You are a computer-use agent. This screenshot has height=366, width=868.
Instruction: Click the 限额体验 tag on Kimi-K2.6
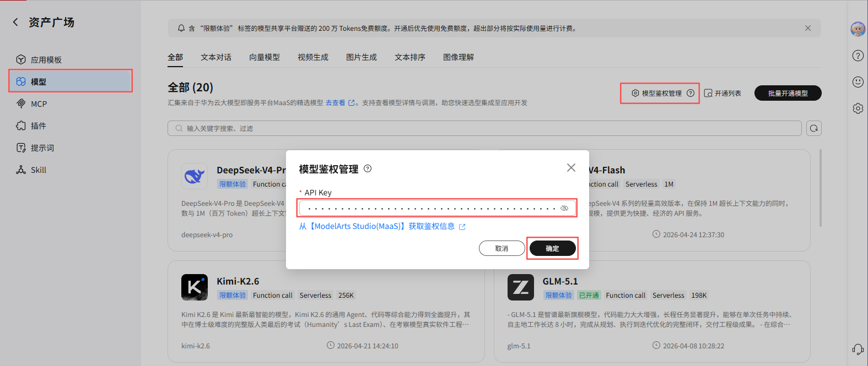(x=233, y=296)
